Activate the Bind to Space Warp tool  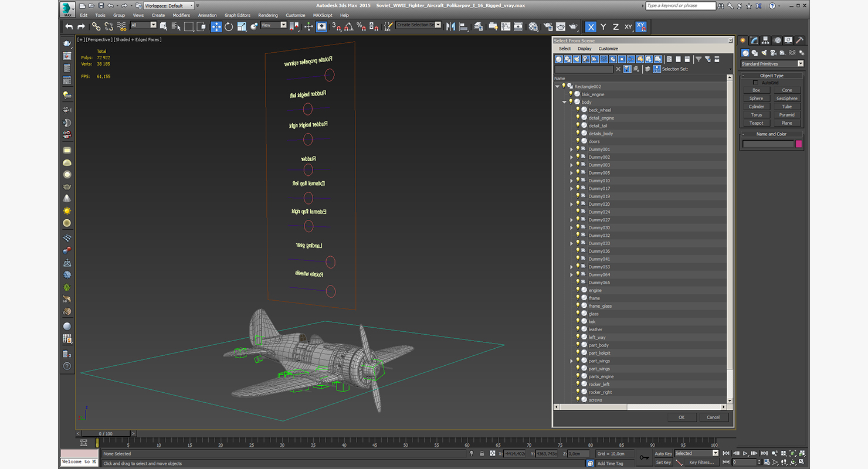click(121, 26)
